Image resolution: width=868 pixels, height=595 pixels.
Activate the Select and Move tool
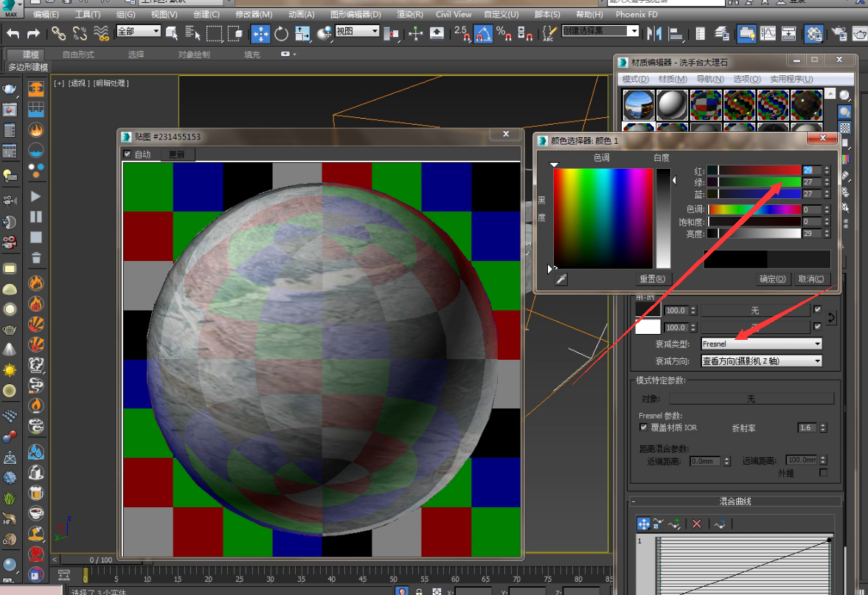tap(260, 34)
